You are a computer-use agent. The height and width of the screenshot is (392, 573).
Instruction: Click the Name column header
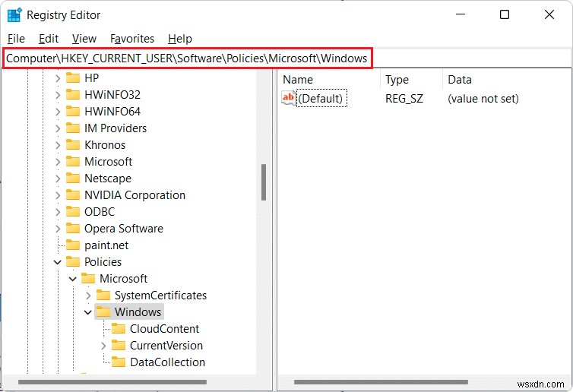[x=298, y=79]
